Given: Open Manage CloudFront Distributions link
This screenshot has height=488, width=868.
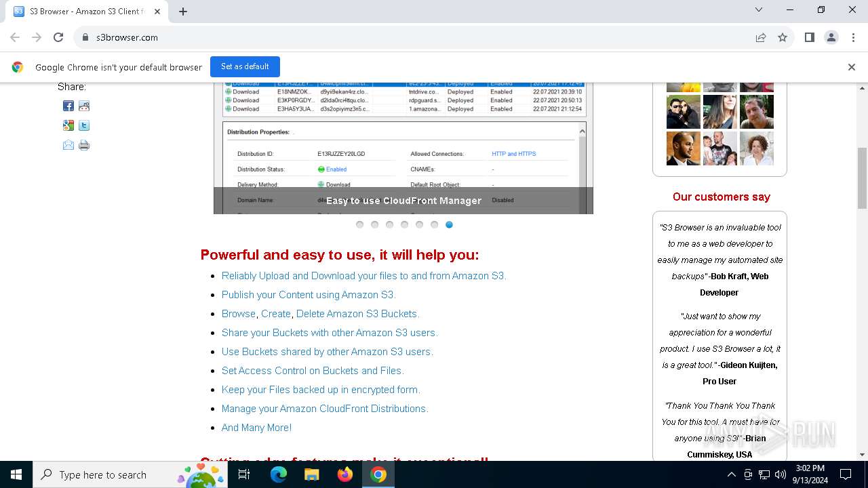Looking at the screenshot, I should click(325, 409).
